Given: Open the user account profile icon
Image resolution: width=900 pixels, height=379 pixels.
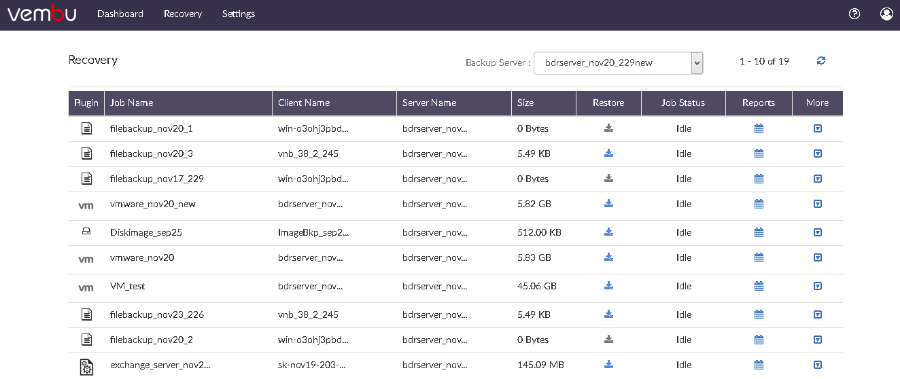Looking at the screenshot, I should pos(886,14).
